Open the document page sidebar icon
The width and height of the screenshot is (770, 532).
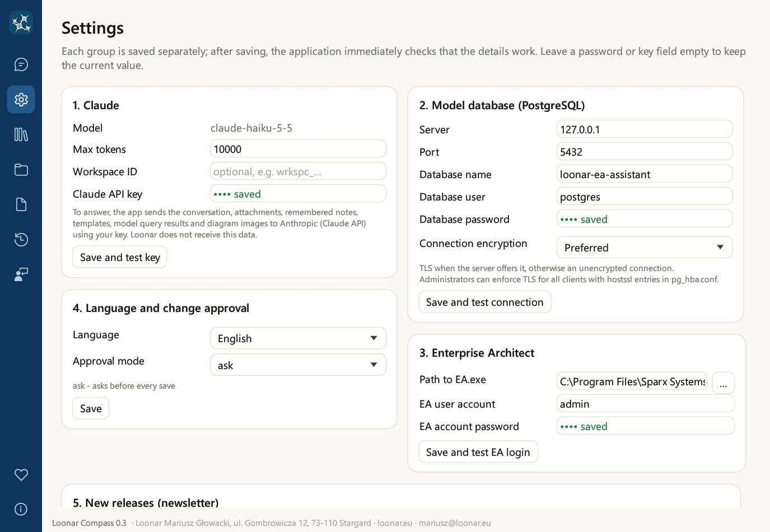[21, 204]
